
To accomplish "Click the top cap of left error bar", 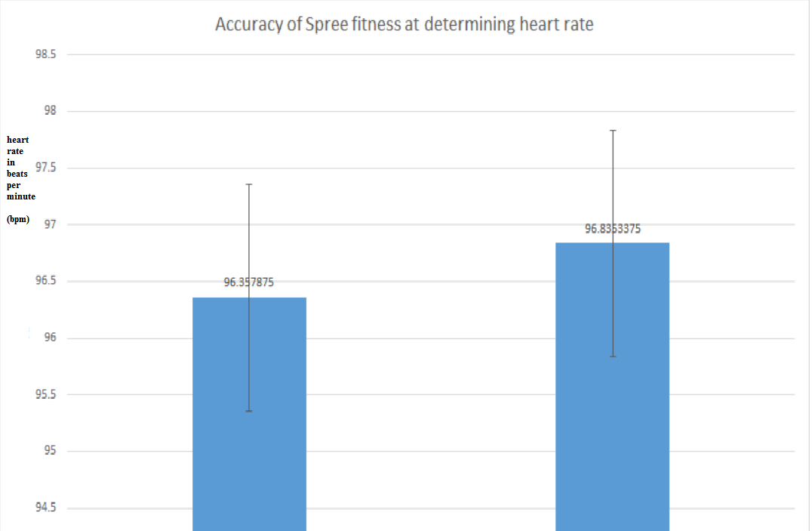I will pyautogui.click(x=249, y=184).
